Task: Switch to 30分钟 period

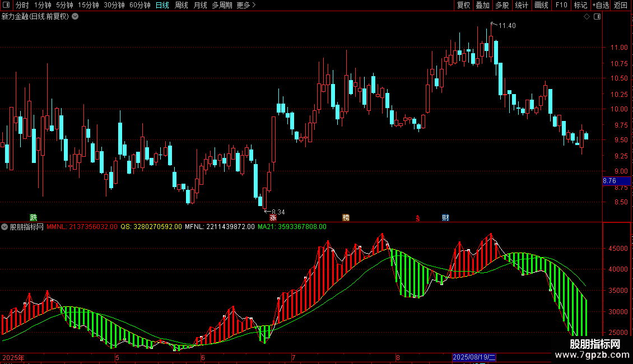Action: pyautogui.click(x=114, y=5)
